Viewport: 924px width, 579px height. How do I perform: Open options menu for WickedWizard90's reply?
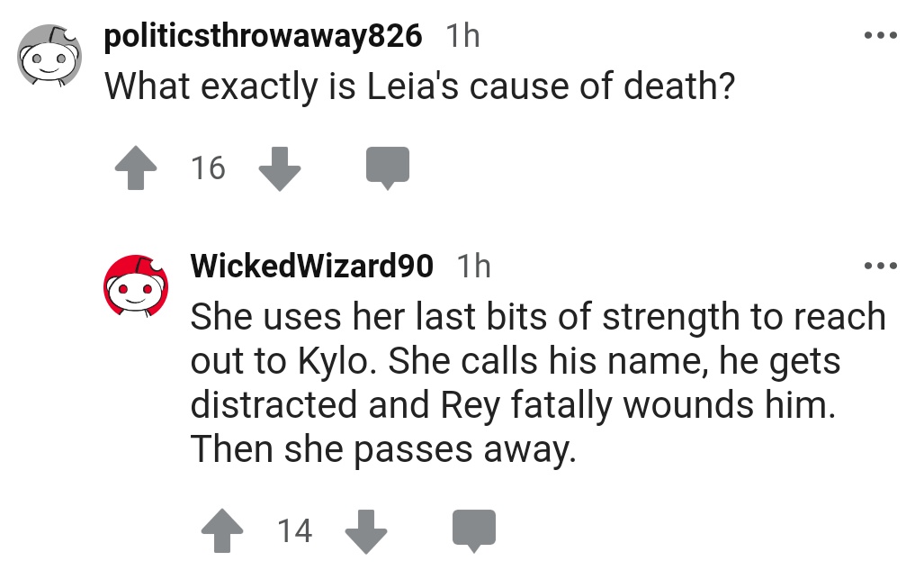pyautogui.click(x=880, y=267)
